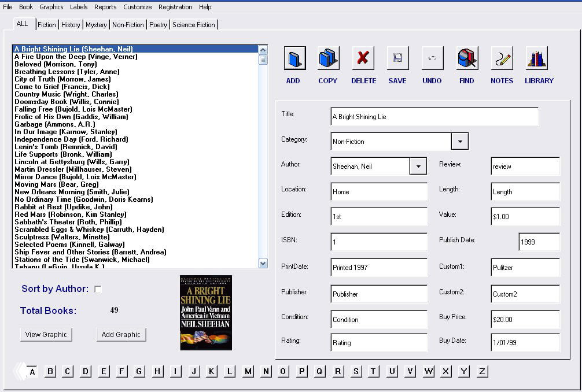Open the Reports menu
This screenshot has width=582, height=392.
coord(105,7)
